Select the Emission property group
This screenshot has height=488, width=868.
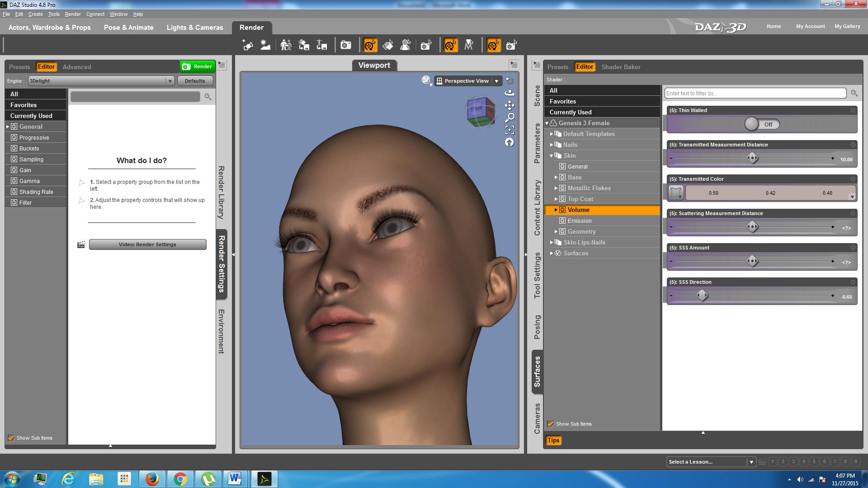[x=580, y=221]
